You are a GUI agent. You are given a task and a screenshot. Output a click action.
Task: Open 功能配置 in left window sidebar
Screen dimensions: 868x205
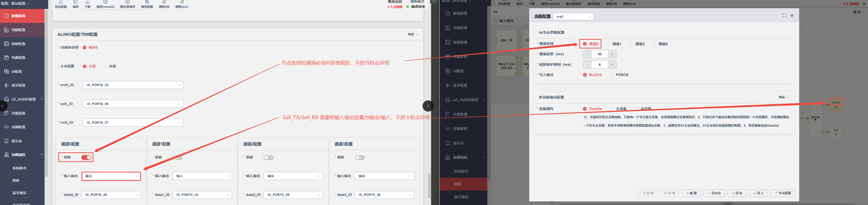(x=22, y=30)
